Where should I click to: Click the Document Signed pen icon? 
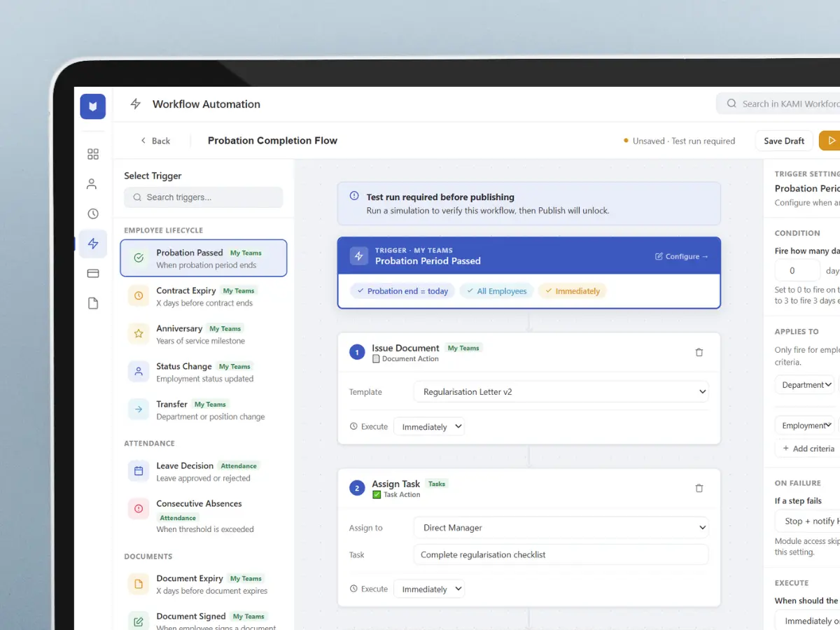click(x=139, y=622)
